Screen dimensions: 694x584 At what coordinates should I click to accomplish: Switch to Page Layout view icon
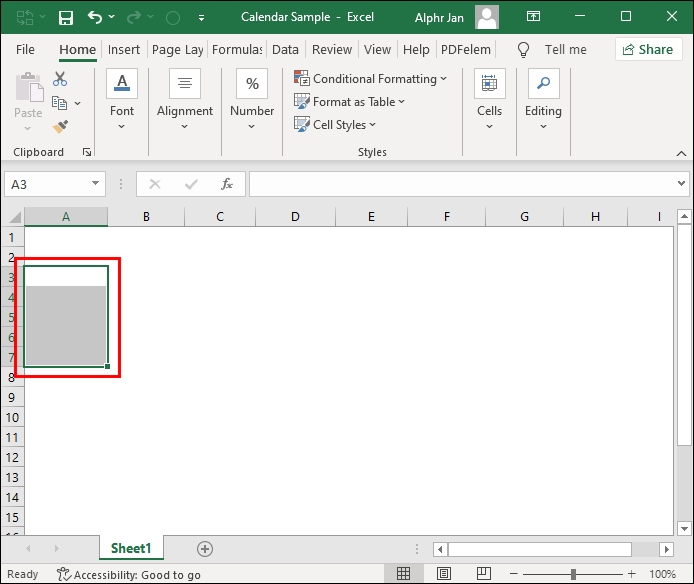pyautogui.click(x=443, y=574)
